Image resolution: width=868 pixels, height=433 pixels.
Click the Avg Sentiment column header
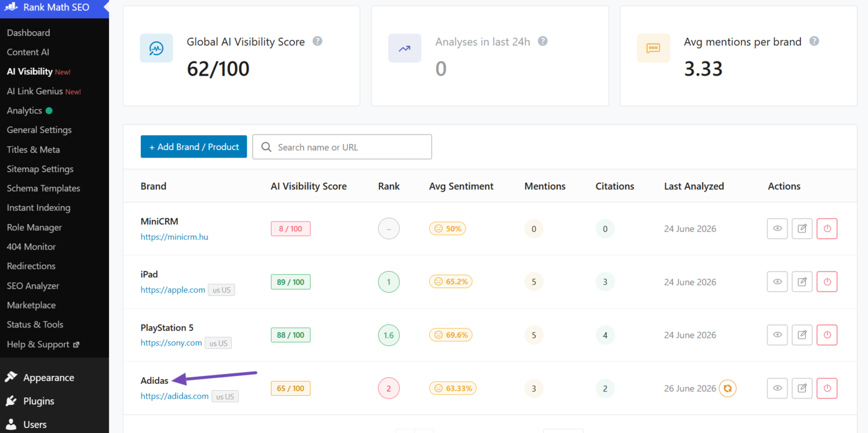[461, 186]
